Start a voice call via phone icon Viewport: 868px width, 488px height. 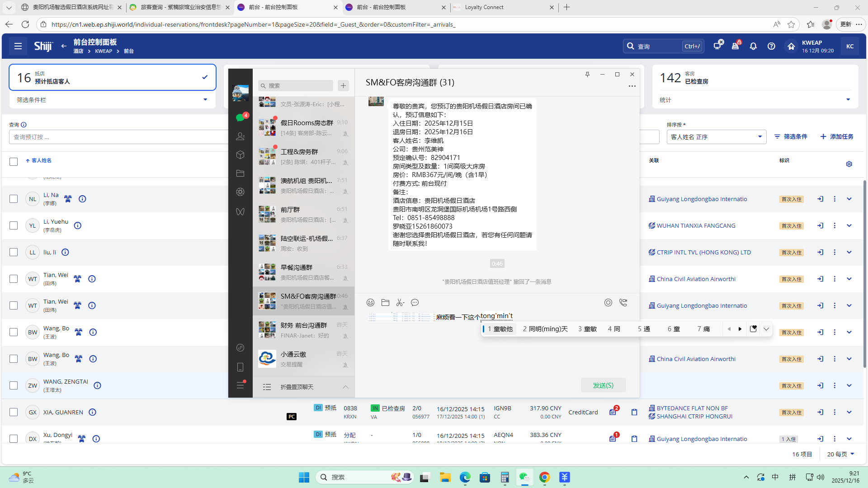click(623, 303)
